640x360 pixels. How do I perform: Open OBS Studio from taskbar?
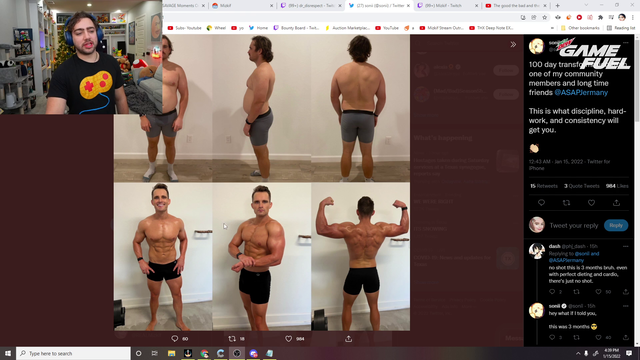click(237, 353)
